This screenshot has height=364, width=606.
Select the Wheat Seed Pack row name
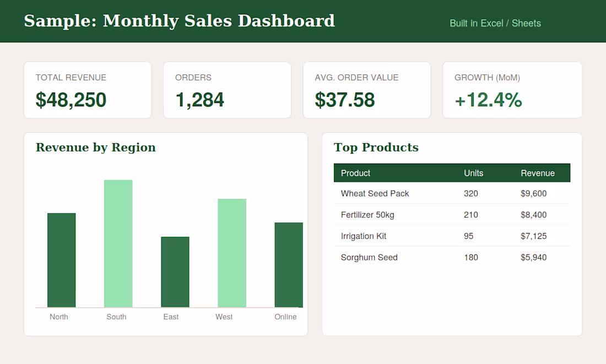(x=375, y=194)
